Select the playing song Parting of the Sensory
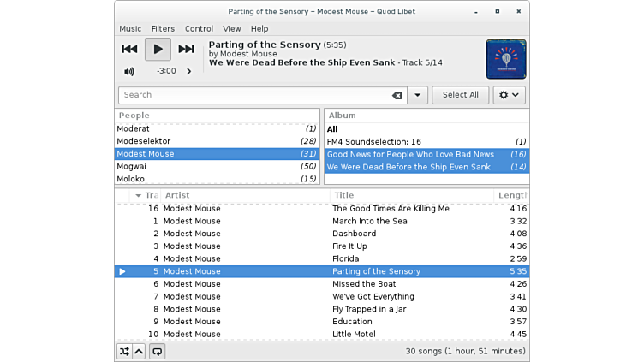The height and width of the screenshot is (362, 644). pos(322,271)
